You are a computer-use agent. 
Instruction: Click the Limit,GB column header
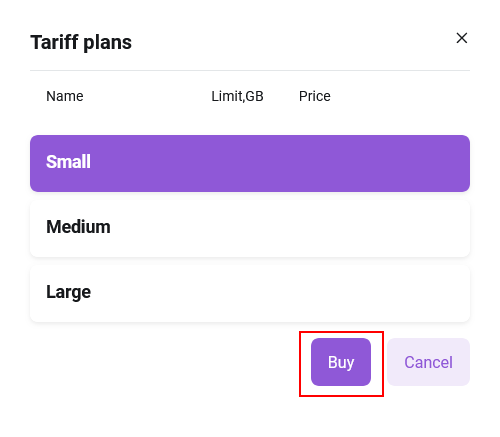coord(237,96)
